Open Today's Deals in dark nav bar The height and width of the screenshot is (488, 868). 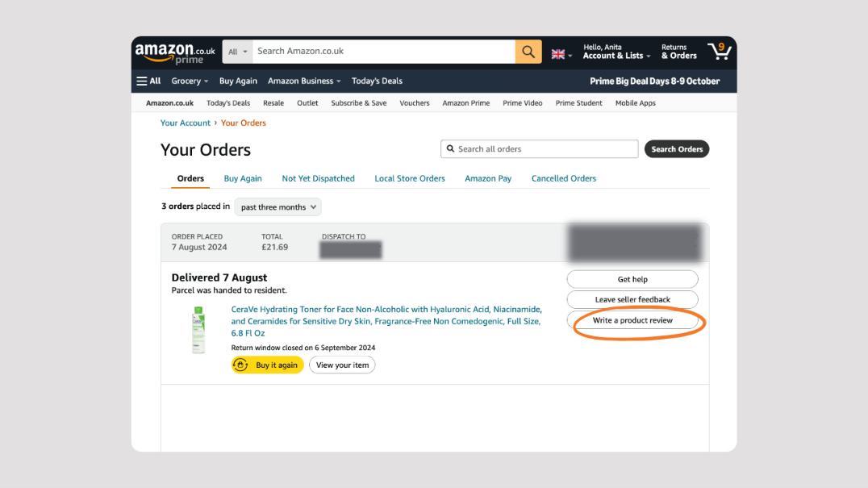tap(377, 81)
